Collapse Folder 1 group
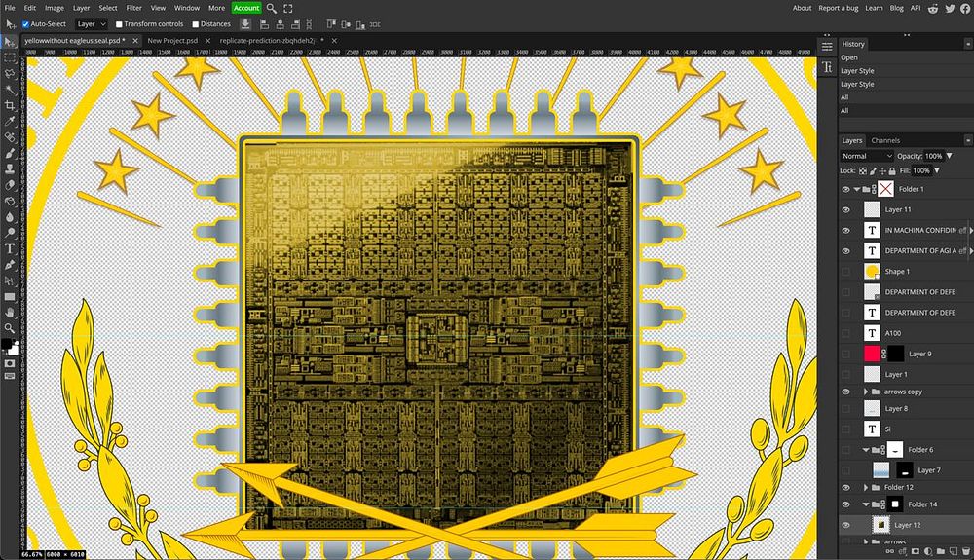Screen dimensions: 974x560 pyautogui.click(x=856, y=189)
